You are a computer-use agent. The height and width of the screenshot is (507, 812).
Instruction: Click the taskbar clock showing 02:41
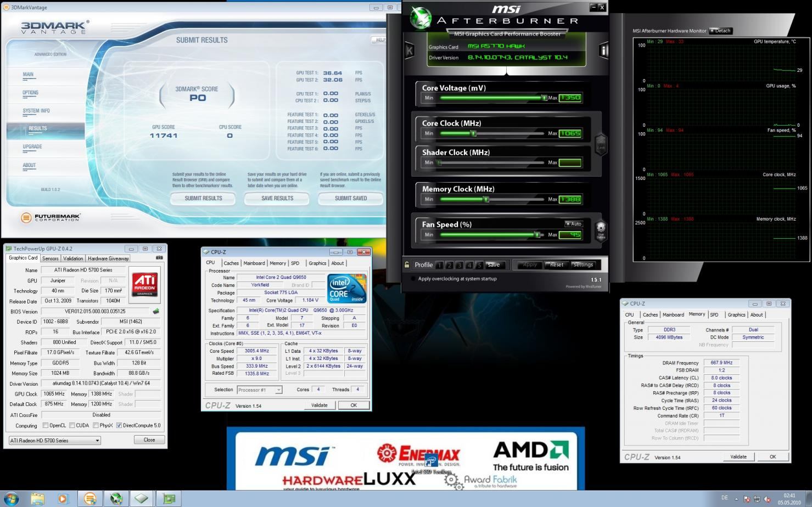(x=789, y=499)
